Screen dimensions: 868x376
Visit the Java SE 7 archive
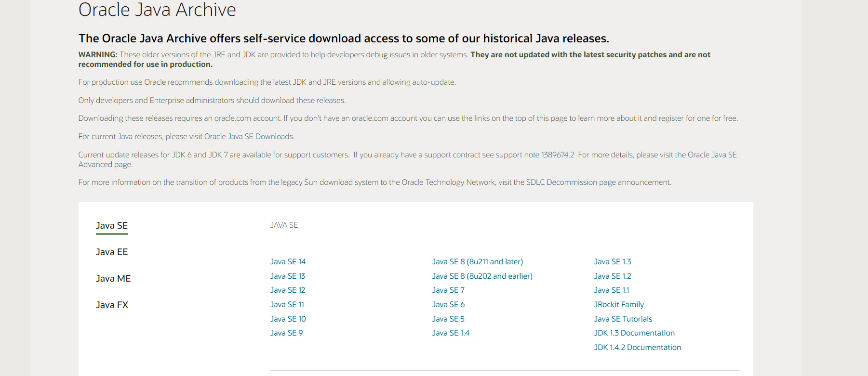[448, 290]
